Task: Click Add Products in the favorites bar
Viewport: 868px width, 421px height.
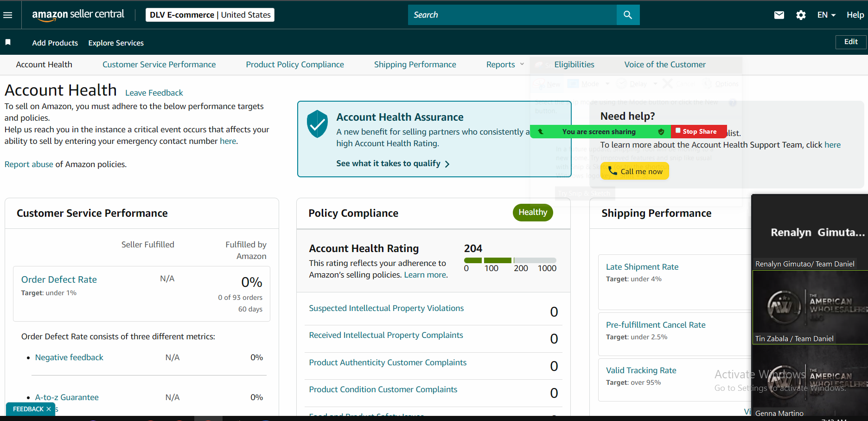Action: pyautogui.click(x=55, y=43)
